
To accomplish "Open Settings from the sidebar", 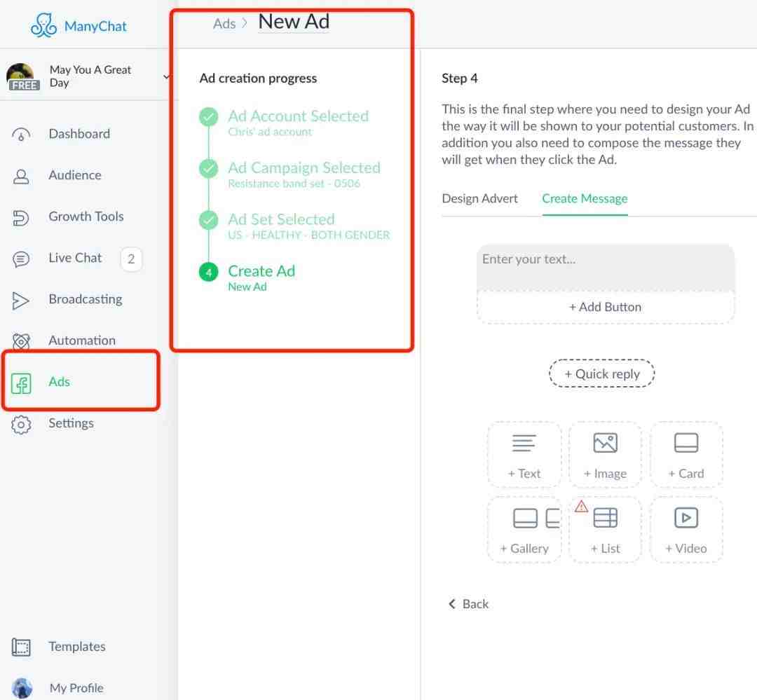I will click(71, 423).
